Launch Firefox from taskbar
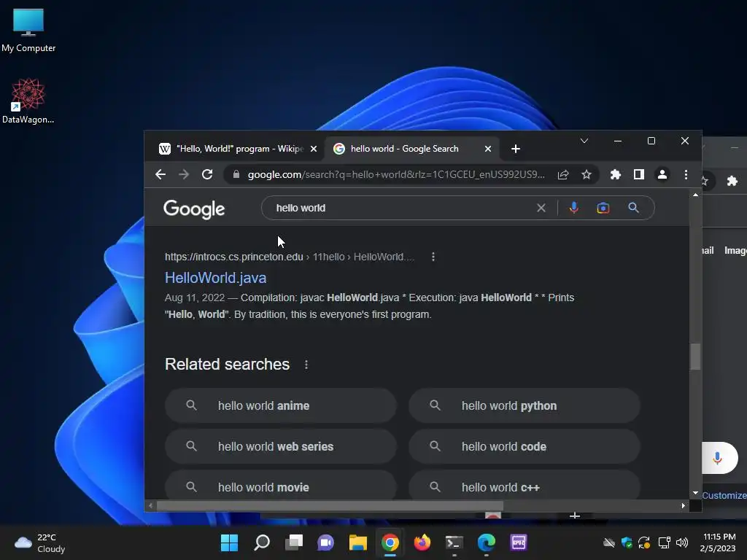This screenshot has height=560, width=747. [x=422, y=542]
